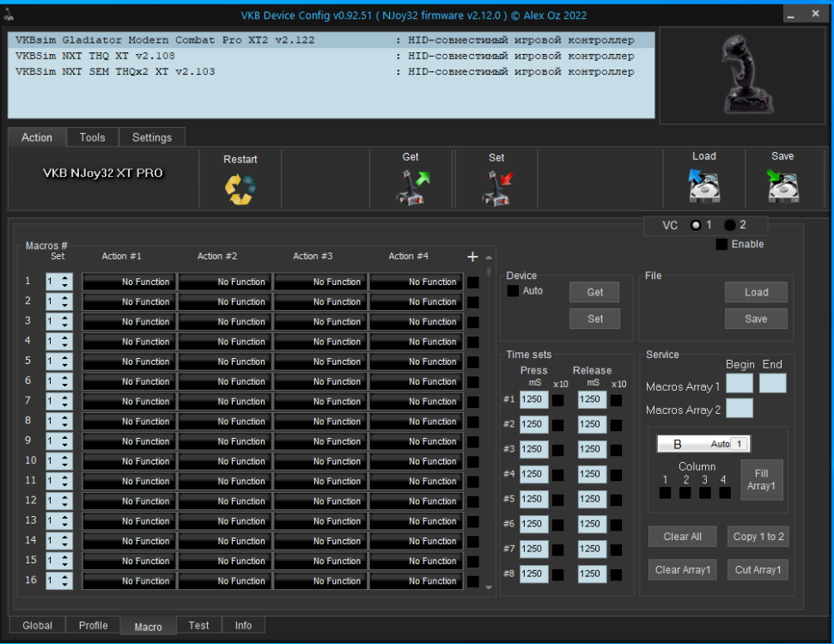Open Action #3 dropdown for macro 5
The height and width of the screenshot is (644, 834).
click(320, 361)
